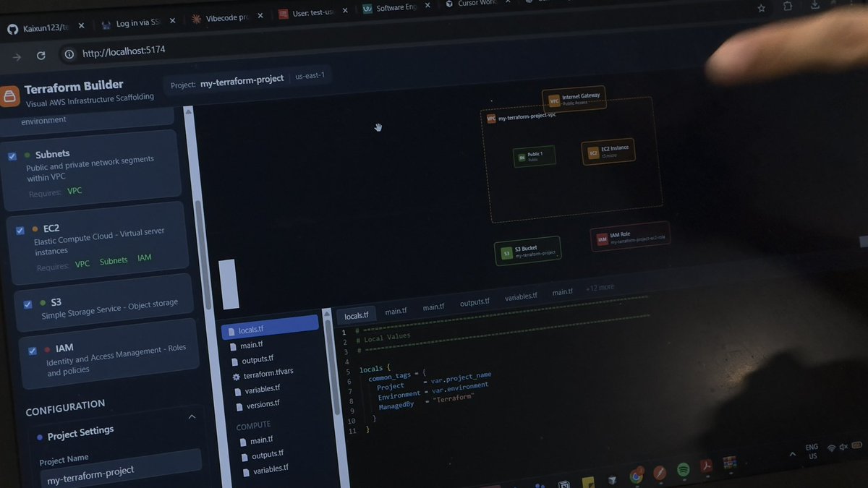Reload the page with the refresh icon
The width and height of the screenshot is (868, 488).
tap(41, 56)
